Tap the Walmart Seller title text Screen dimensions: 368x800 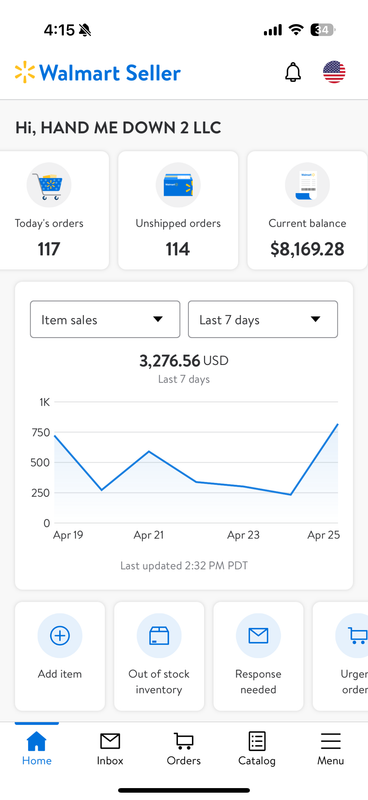(110, 73)
